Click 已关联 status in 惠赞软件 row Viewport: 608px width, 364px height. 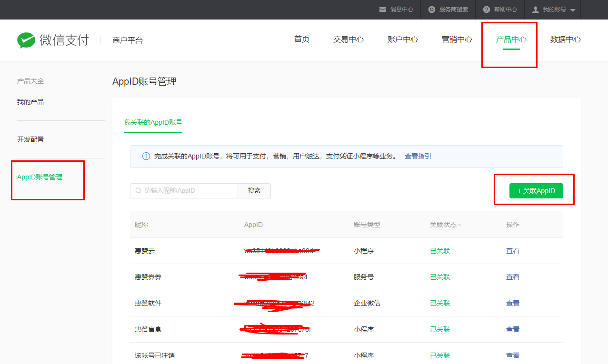click(x=440, y=303)
